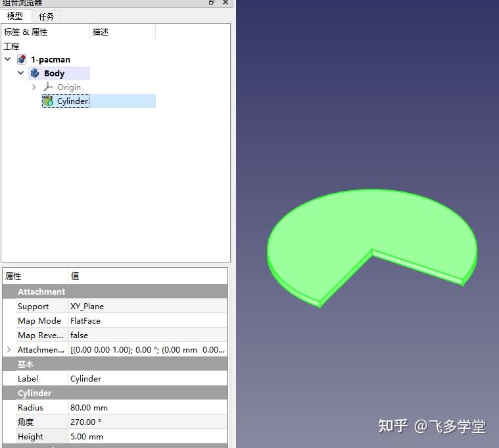Select the Body tree item
The image size is (499, 448).
tap(55, 74)
